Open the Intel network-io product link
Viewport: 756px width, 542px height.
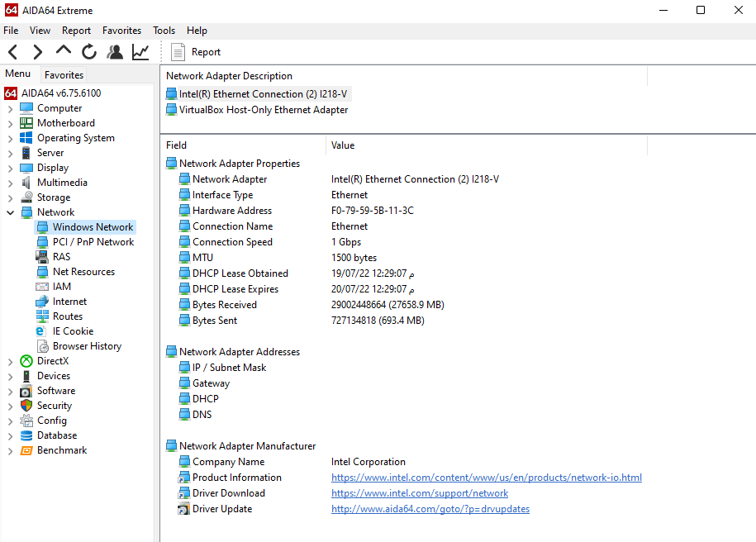[487, 478]
